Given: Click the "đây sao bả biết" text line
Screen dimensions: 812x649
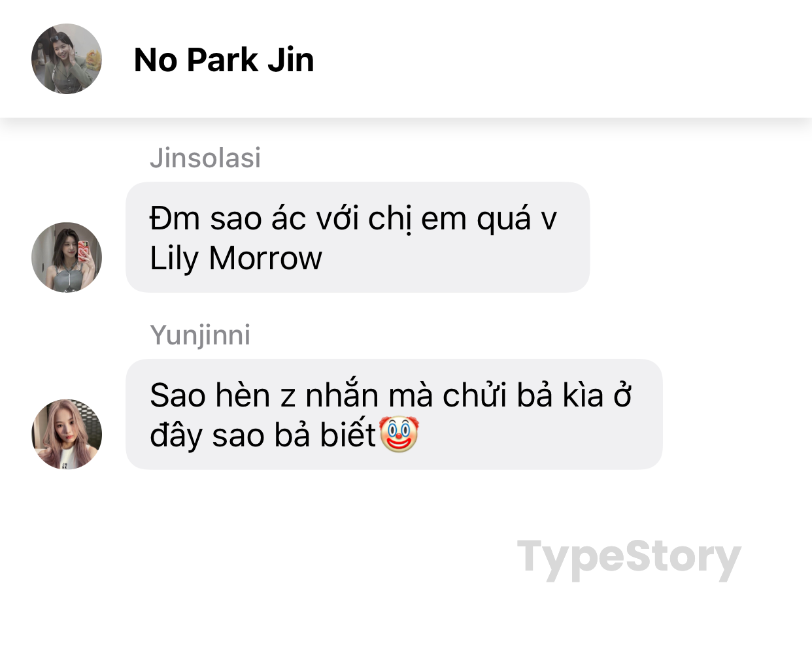Looking at the screenshot, I should [x=263, y=435].
